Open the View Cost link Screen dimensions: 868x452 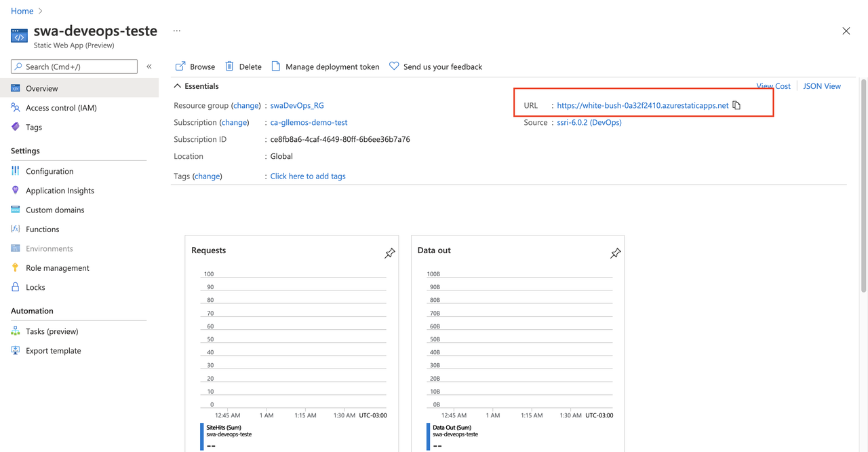[x=773, y=86]
